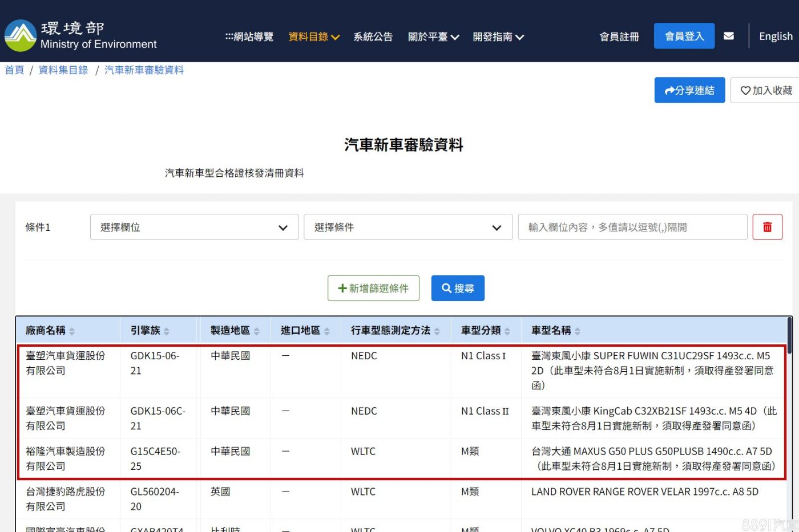Image resolution: width=799 pixels, height=532 pixels.
Task: Delete filter condition with trash icon
Action: coord(767,227)
